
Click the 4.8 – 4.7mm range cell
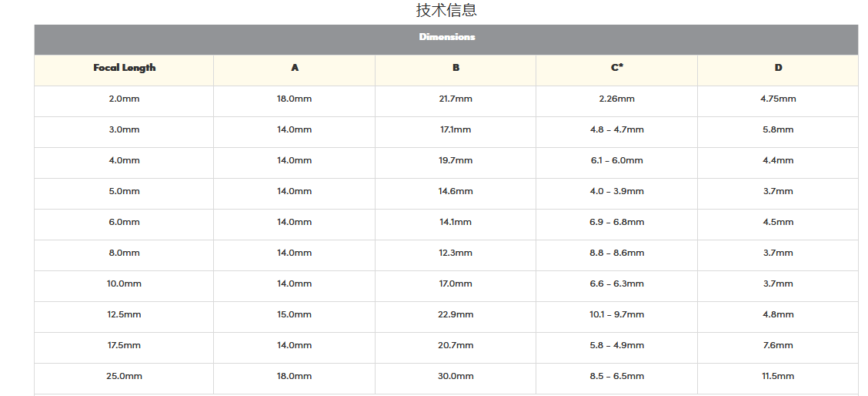[x=617, y=129]
